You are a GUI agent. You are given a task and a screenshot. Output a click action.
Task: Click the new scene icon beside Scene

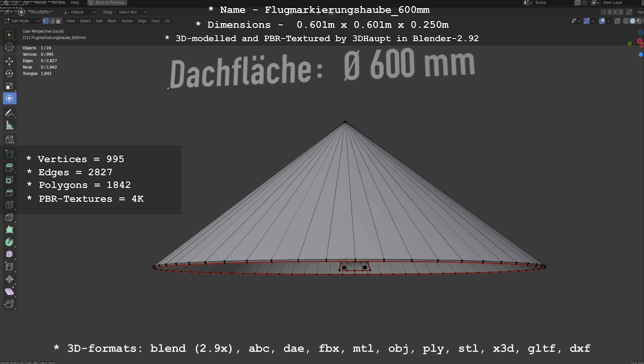coord(577,2)
